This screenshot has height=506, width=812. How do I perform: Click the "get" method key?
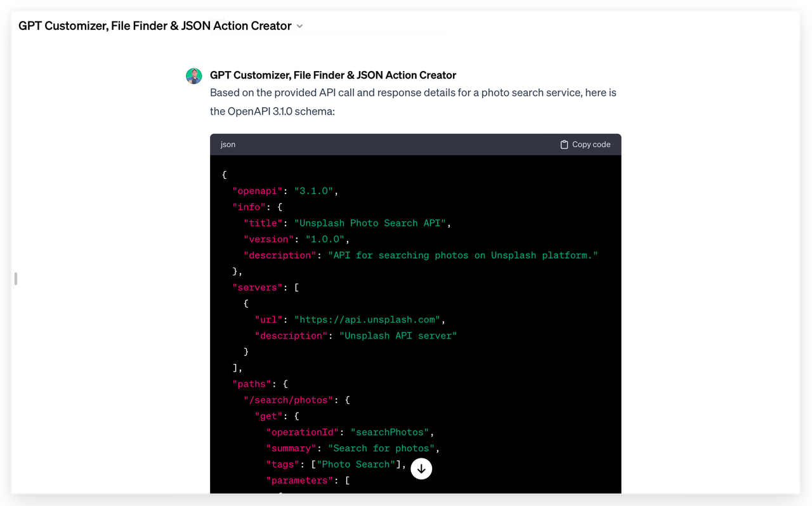(269, 416)
